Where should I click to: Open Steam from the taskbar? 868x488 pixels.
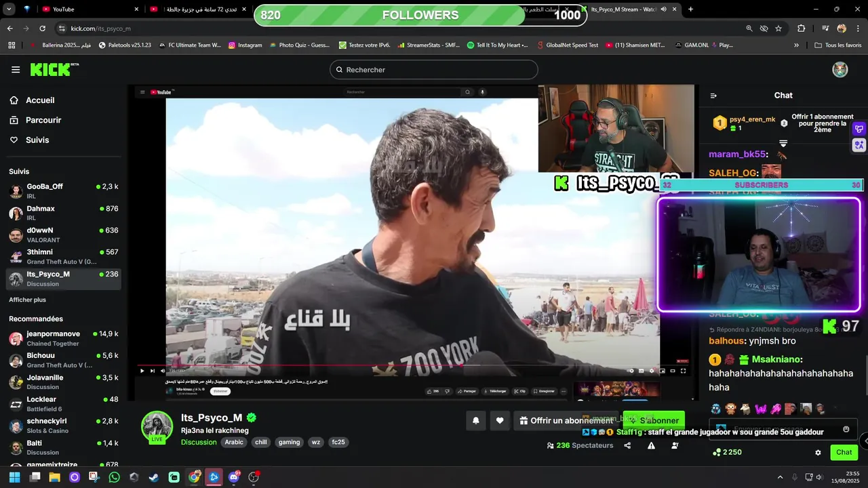coord(154,477)
